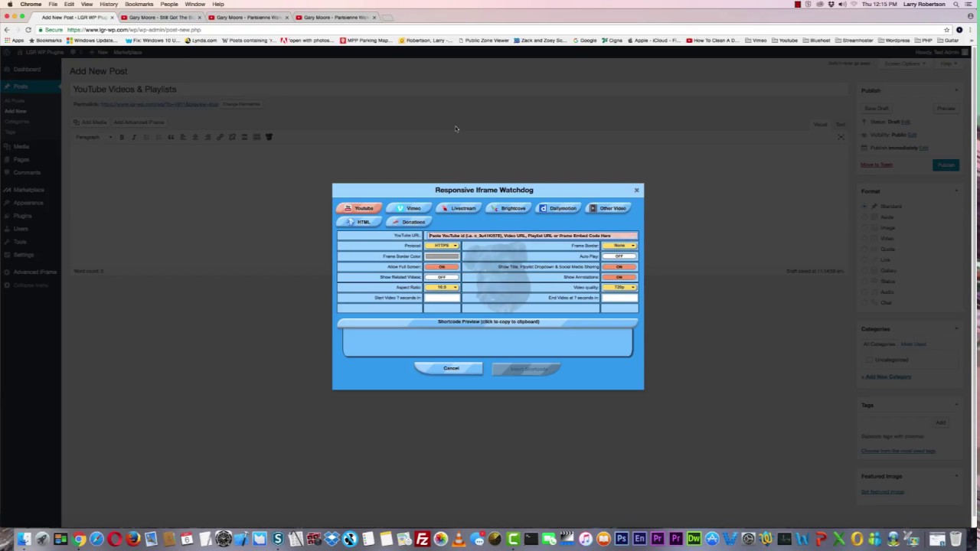Close the Responsive Iframe Watchdog dialog with X

coord(636,190)
